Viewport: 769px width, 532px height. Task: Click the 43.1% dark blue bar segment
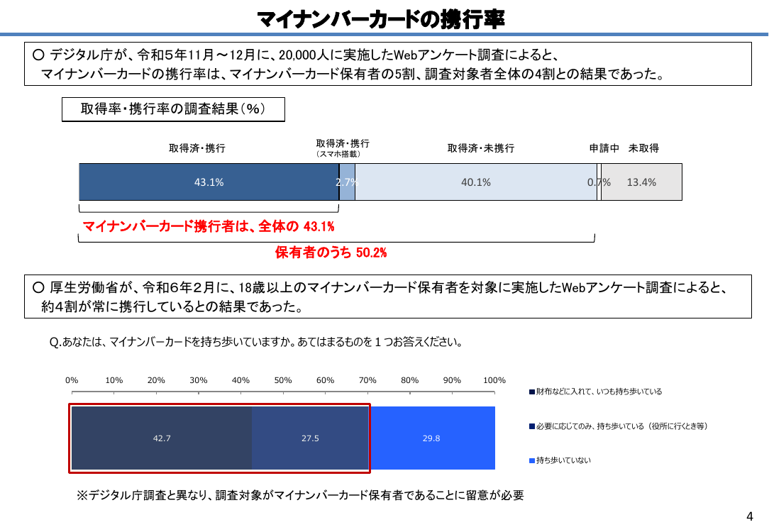click(209, 182)
